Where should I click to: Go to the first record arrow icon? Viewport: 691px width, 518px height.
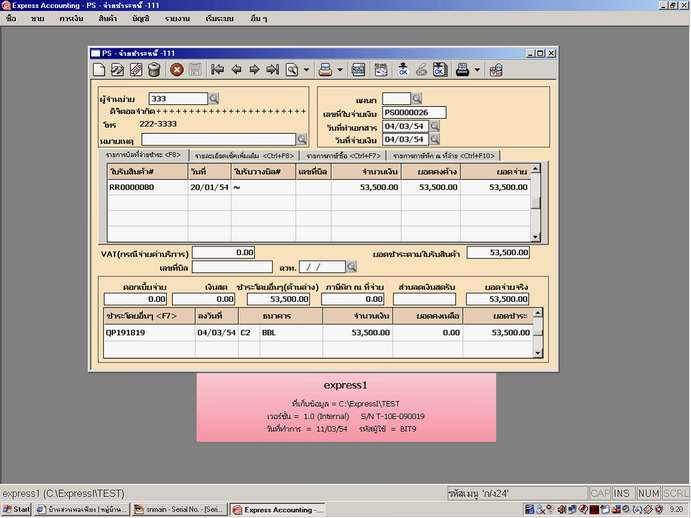(217, 70)
